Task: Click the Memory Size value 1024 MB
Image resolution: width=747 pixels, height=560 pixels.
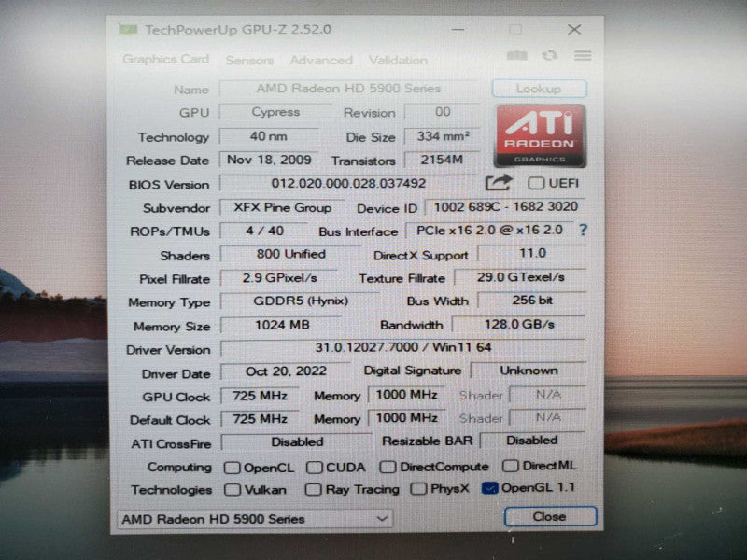Action: tap(282, 325)
